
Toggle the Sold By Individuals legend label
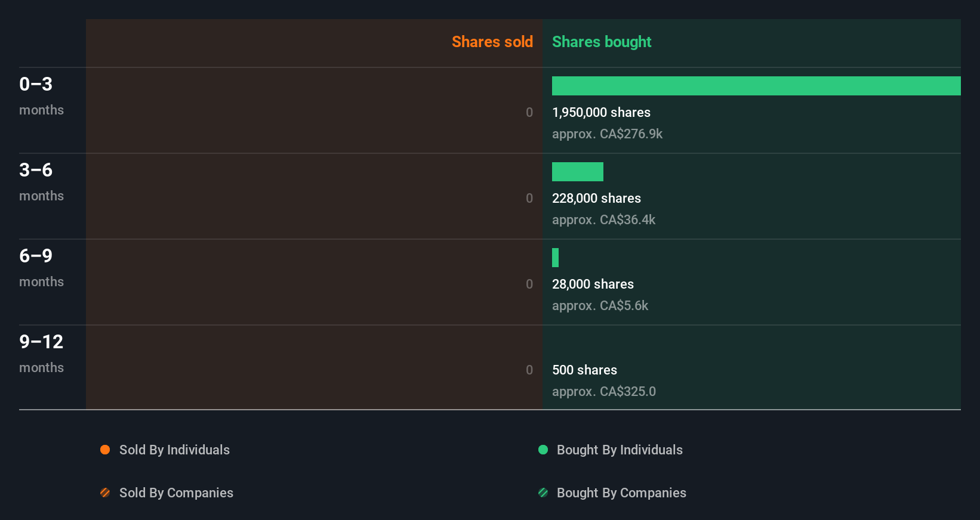(174, 450)
